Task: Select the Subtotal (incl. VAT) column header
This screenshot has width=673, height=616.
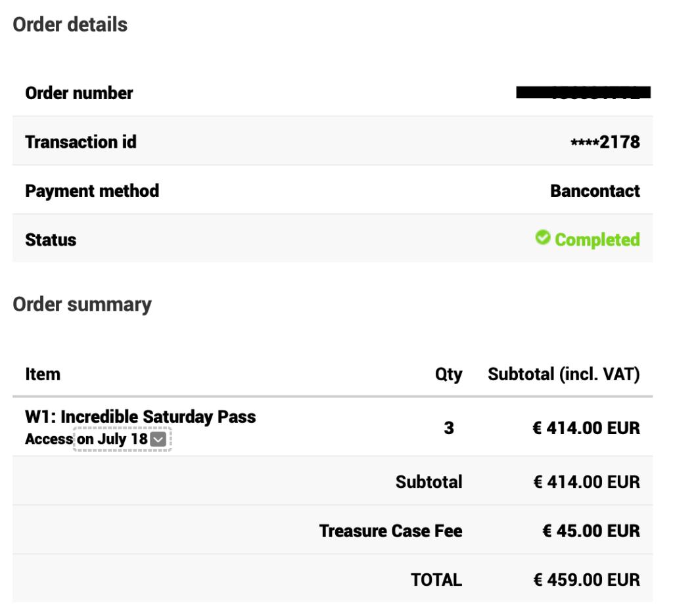Action: tap(562, 372)
